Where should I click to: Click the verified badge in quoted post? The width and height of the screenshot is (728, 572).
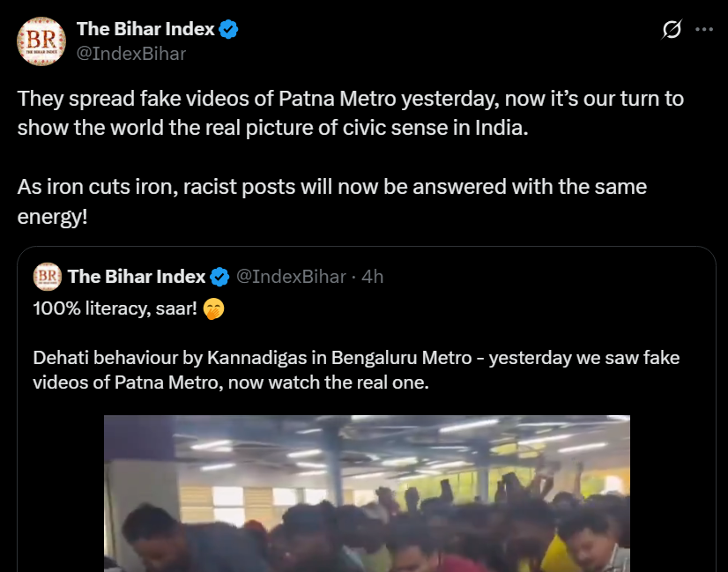click(219, 277)
